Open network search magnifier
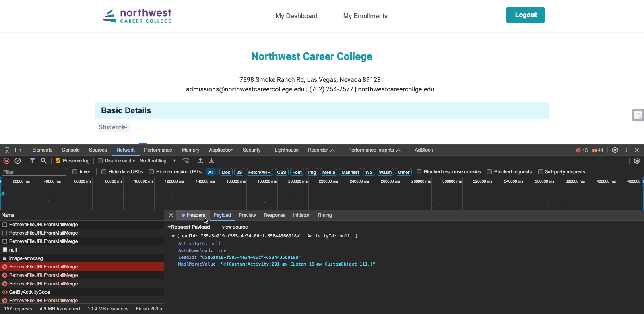 (x=44, y=161)
